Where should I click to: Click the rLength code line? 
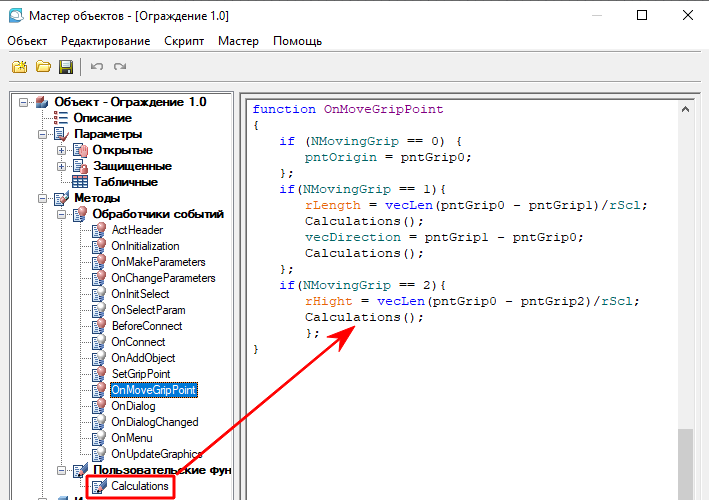click(476, 205)
